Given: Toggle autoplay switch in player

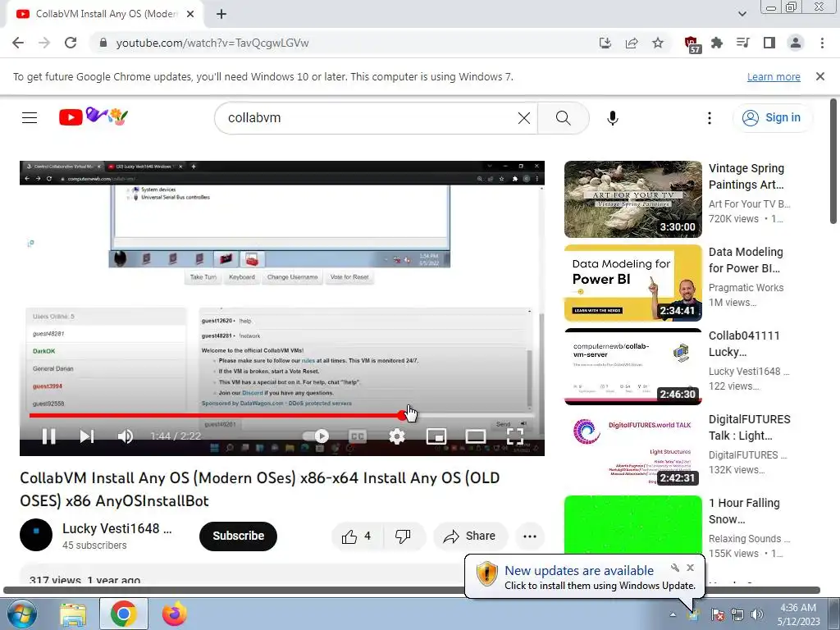Looking at the screenshot, I should pos(316,436).
